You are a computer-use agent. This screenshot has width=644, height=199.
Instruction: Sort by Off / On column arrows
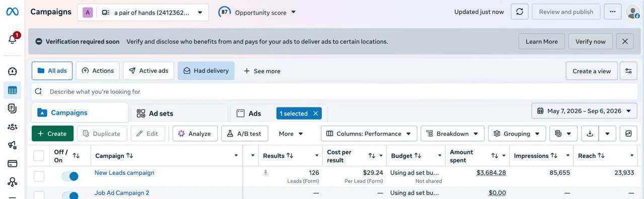(76, 156)
